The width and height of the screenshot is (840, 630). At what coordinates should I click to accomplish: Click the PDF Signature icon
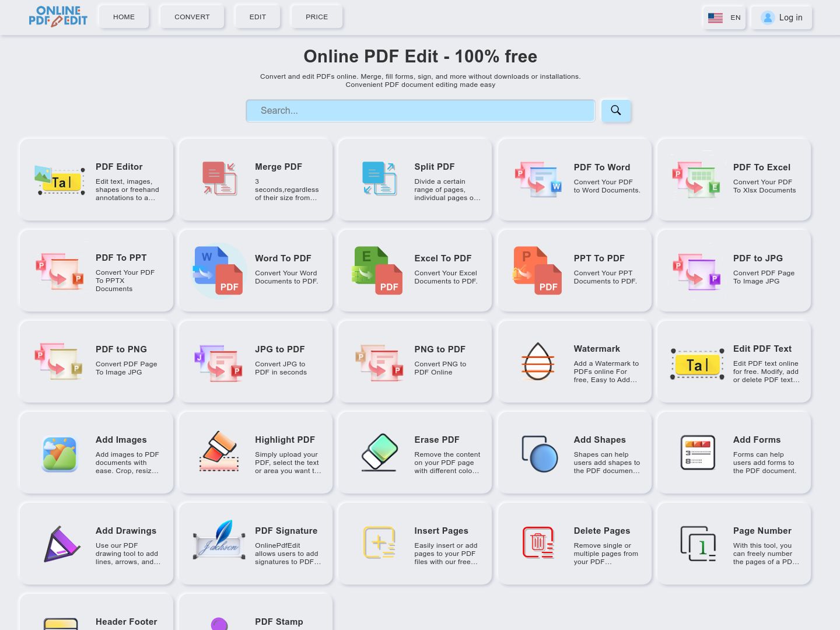tap(219, 540)
